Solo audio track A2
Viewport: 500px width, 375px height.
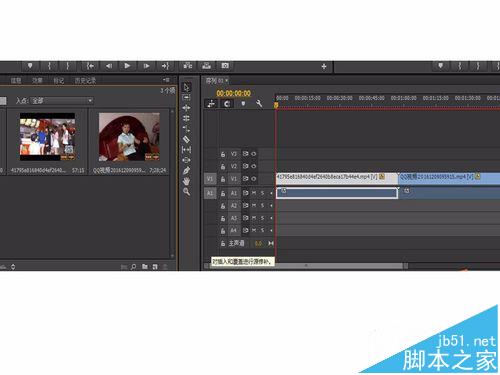(x=262, y=205)
